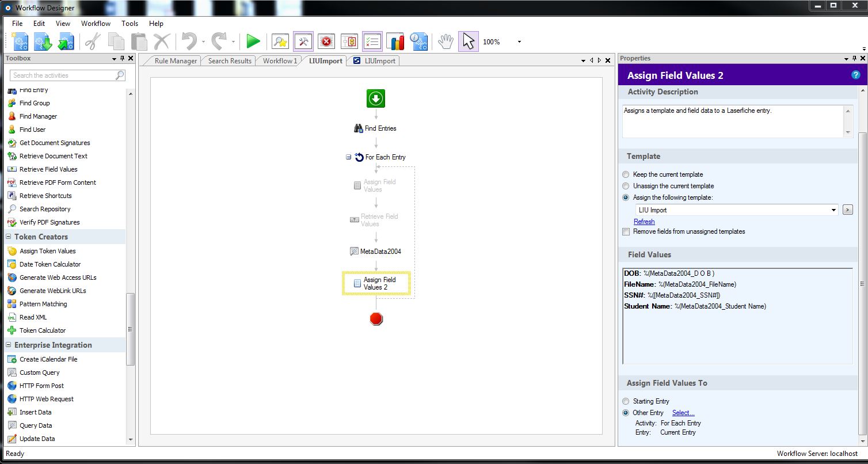Viewport: 868px width, 464px height.
Task: Enable 'Remove fields from unassigned templates'
Action: pos(626,231)
